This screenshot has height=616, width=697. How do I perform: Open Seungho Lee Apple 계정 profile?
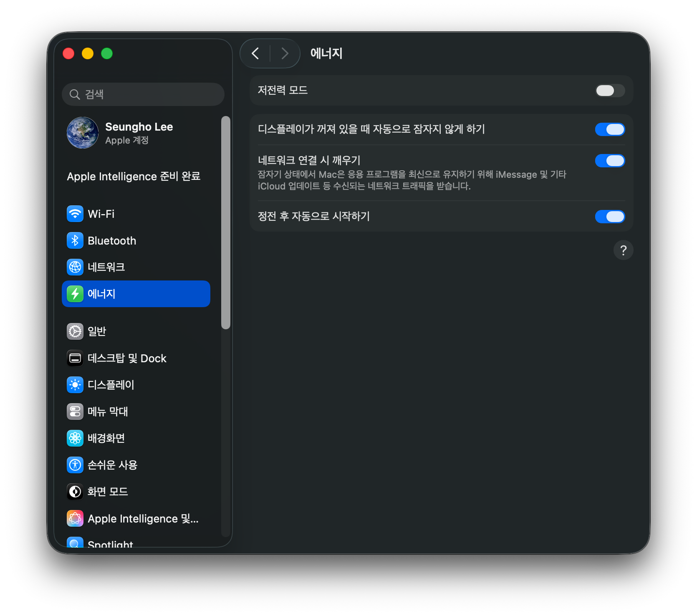[138, 133]
